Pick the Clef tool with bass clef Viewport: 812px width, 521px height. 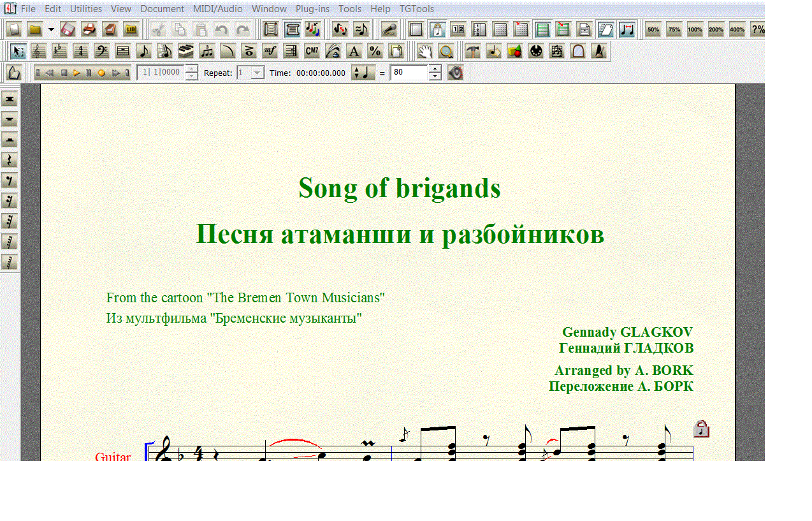click(101, 51)
